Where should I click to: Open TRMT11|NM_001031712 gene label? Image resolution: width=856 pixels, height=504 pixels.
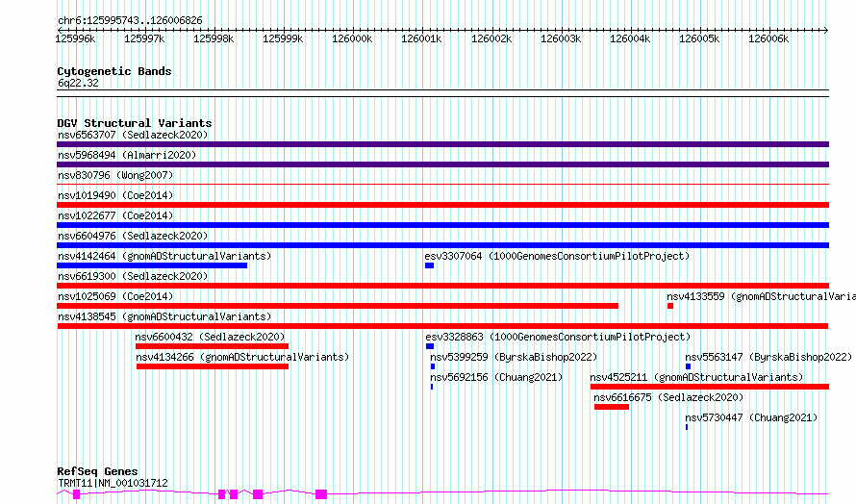click(x=113, y=483)
